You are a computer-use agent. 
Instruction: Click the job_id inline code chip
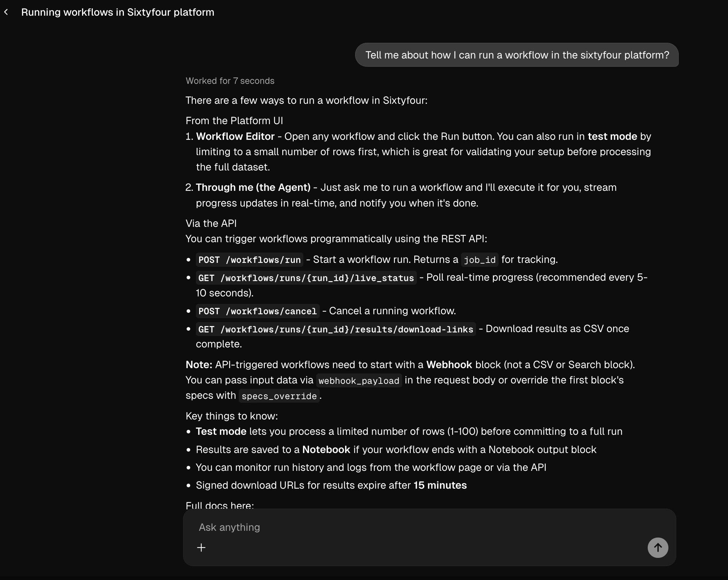point(480,260)
